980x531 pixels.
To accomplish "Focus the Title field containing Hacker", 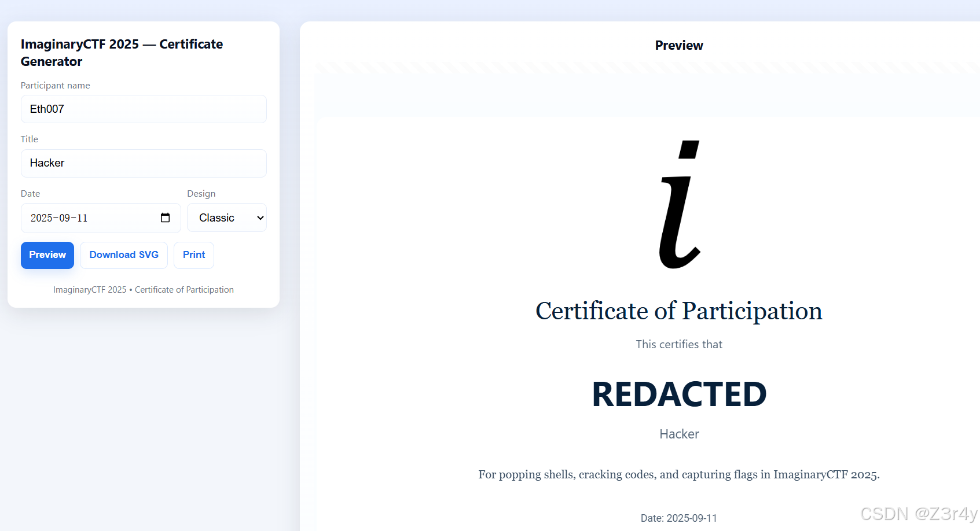I will 144,163.
